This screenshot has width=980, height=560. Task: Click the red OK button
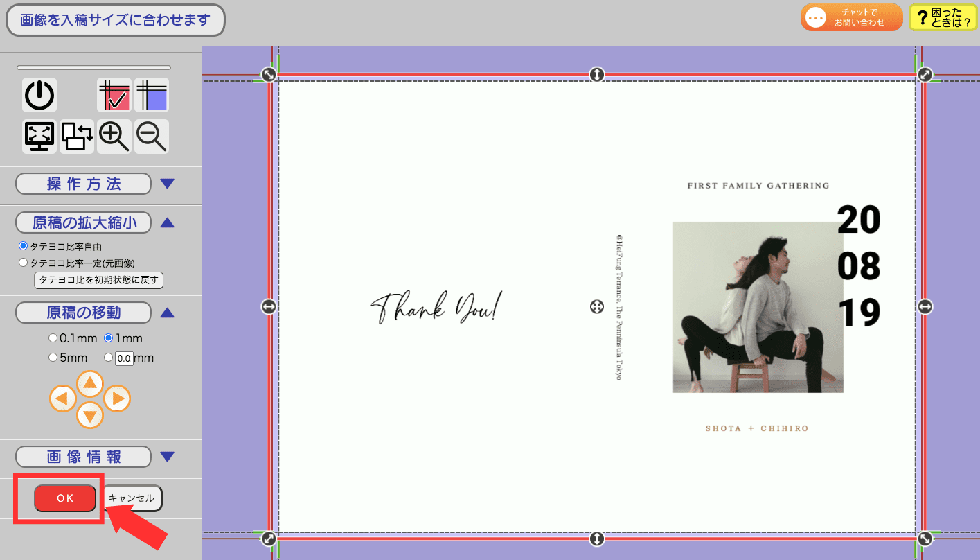pos(65,498)
